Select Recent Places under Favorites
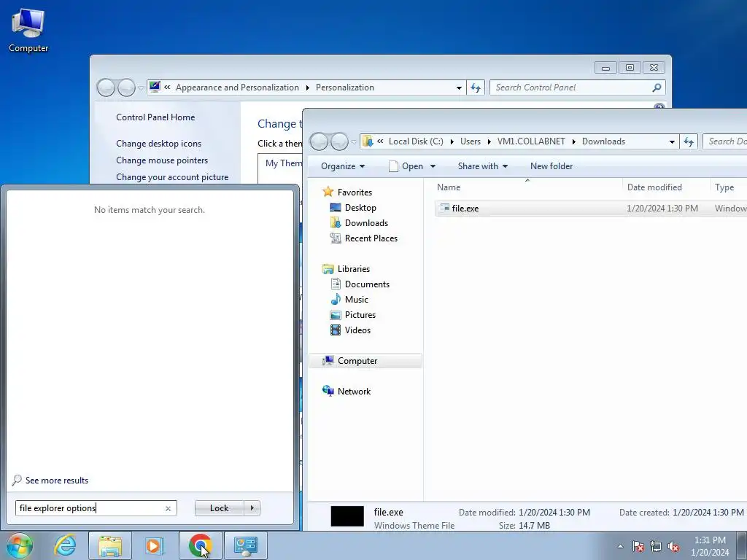This screenshot has height=560, width=747. pos(371,238)
